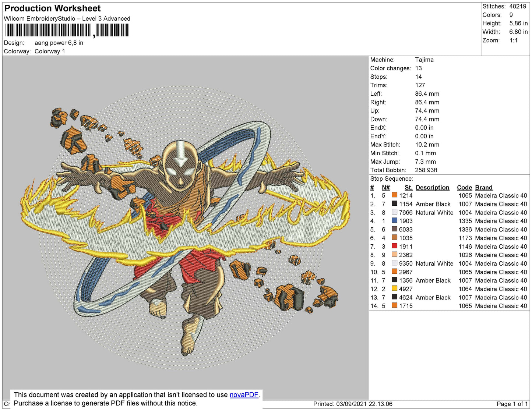Click the red swatch for stop 7 (1911)
The height and width of the screenshot is (411, 532).
point(395,246)
